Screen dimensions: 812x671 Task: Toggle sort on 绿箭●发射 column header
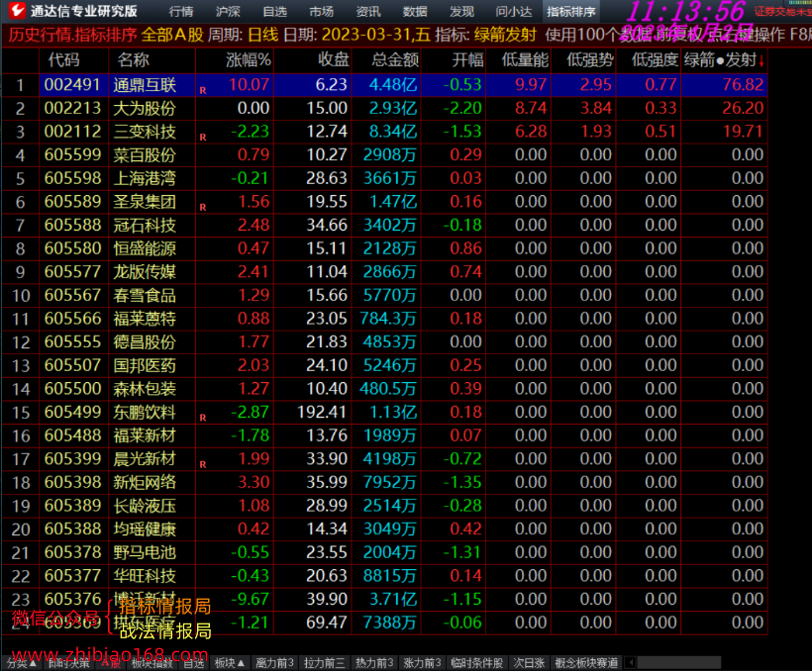pyautogui.click(x=724, y=60)
